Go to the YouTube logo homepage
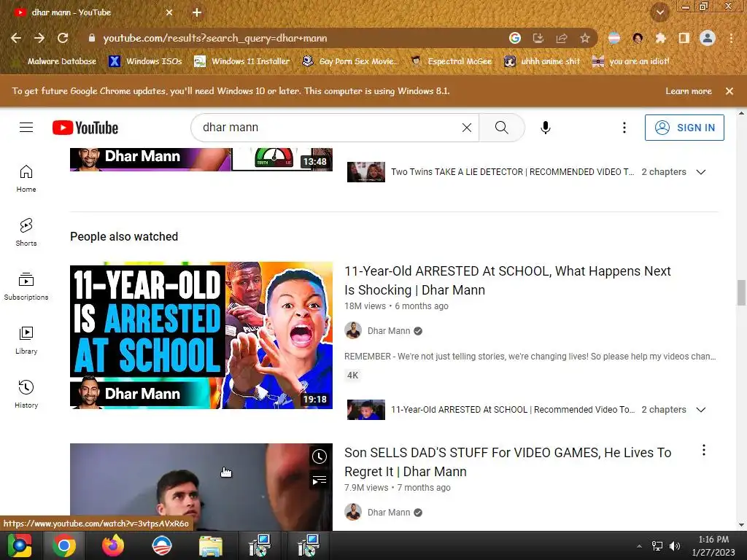This screenshot has width=747, height=560. [85, 128]
